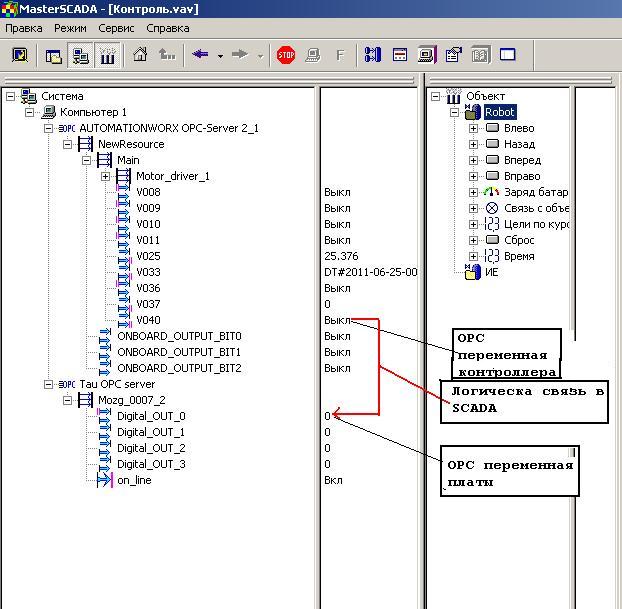
Task: Click the Robot object icon
Action: 472,113
